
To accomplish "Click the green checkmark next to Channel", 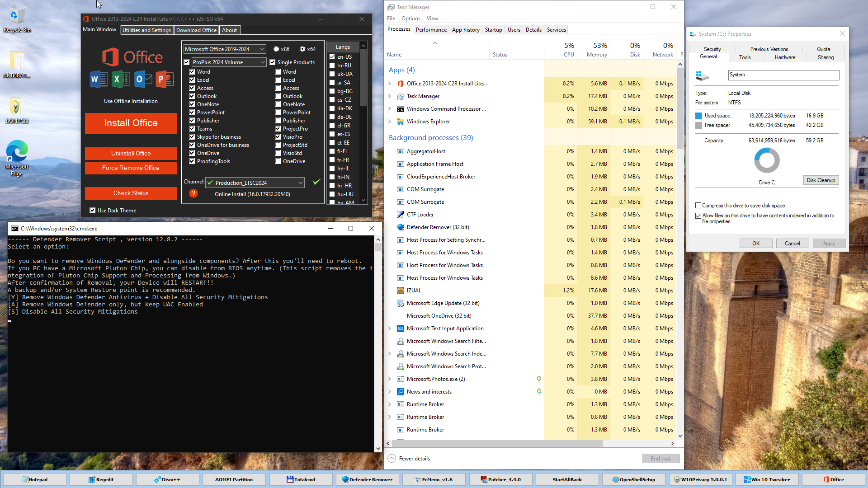I will (316, 182).
